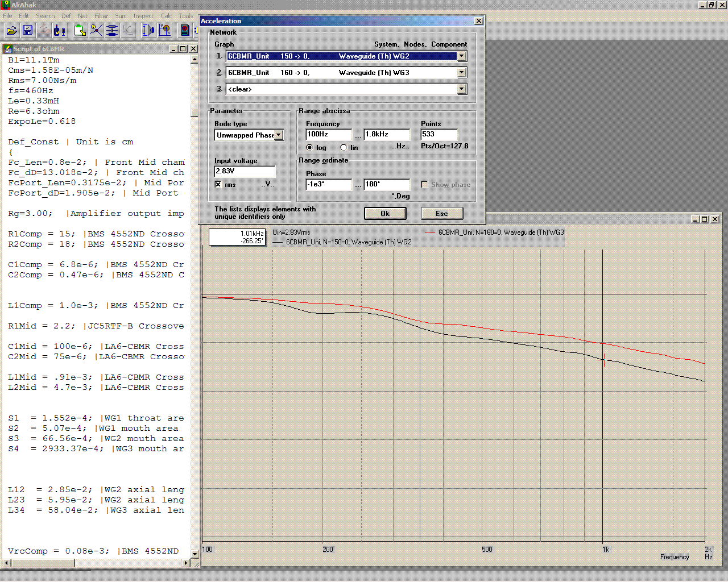The width and height of the screenshot is (728, 582).
Task: Click the cursor readout box 1.01kHz
Action: point(237,237)
